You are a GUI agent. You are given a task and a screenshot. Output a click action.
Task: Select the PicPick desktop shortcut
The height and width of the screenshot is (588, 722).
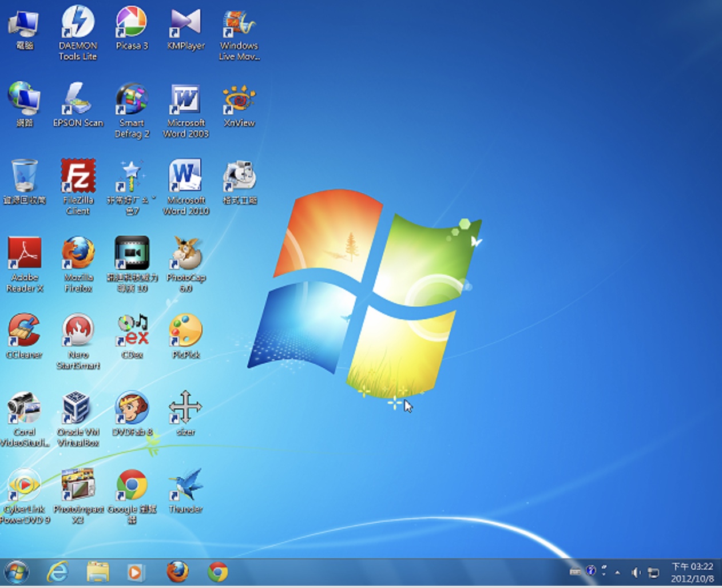(x=186, y=337)
